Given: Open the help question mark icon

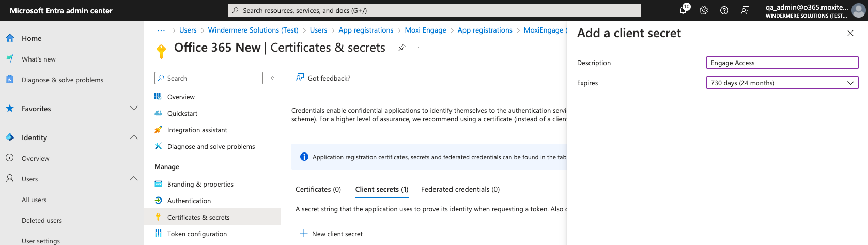Looking at the screenshot, I should click(x=724, y=10).
